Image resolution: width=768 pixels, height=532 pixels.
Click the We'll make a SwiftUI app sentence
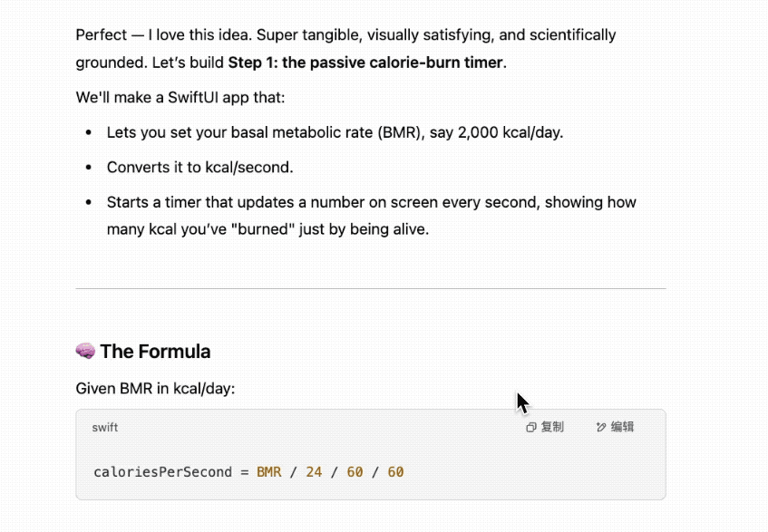point(180,97)
